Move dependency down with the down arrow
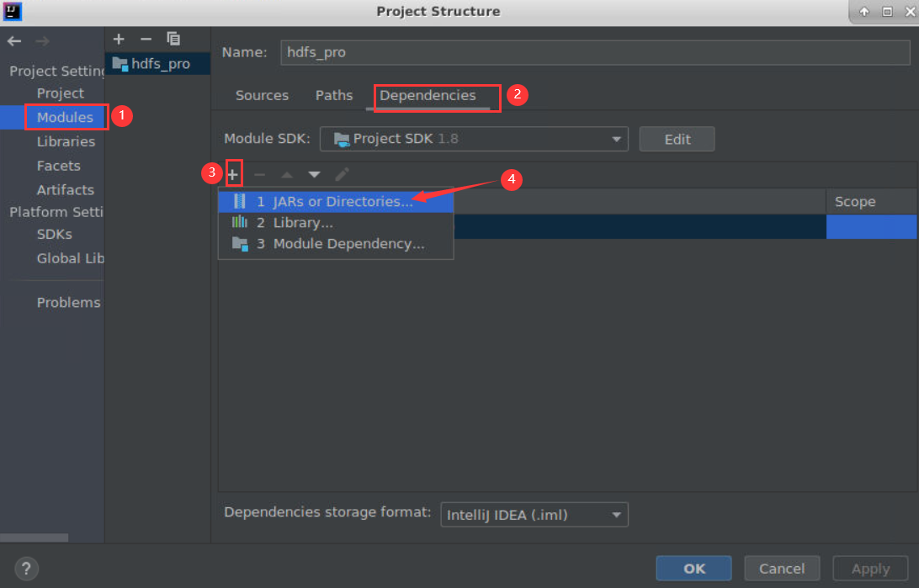The width and height of the screenshot is (919, 588). tap(314, 174)
